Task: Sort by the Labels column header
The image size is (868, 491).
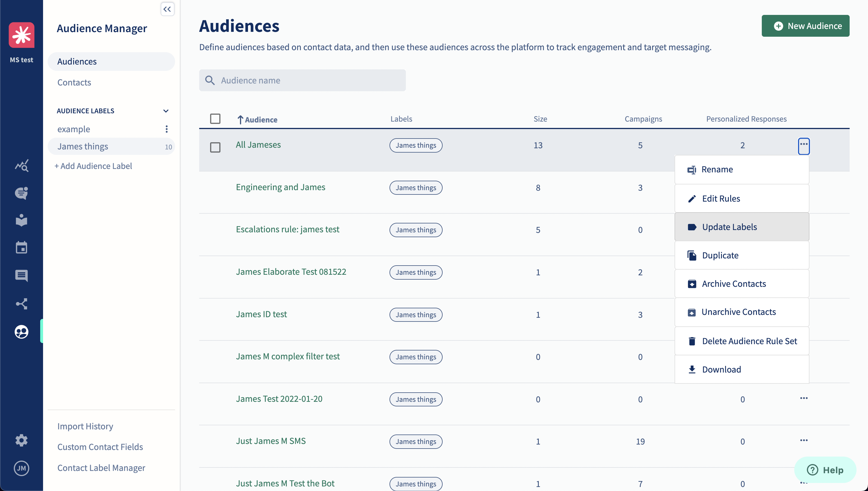Action: 401,119
